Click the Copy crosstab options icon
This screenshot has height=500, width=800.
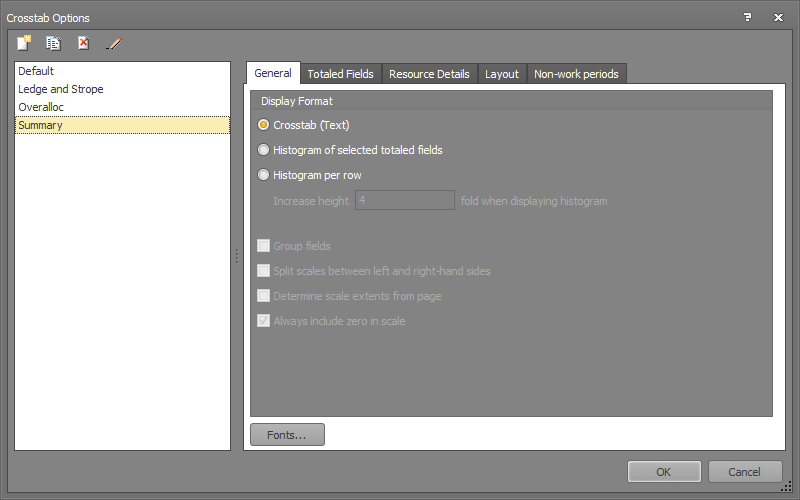pyautogui.click(x=53, y=43)
